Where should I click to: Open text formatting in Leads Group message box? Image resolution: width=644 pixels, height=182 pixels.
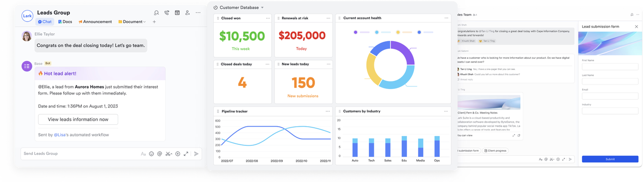[x=143, y=154]
